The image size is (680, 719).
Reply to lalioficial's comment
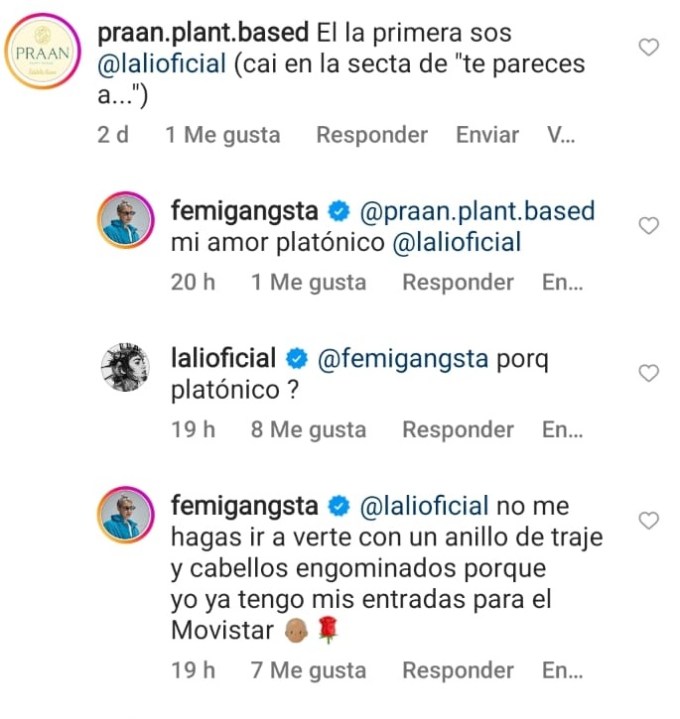[457, 430]
